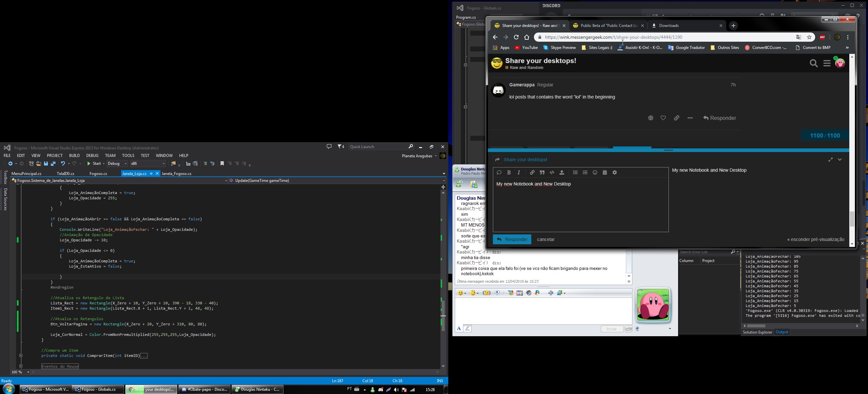Open the forum hamburger menu
868x394 pixels.
pyautogui.click(x=827, y=63)
